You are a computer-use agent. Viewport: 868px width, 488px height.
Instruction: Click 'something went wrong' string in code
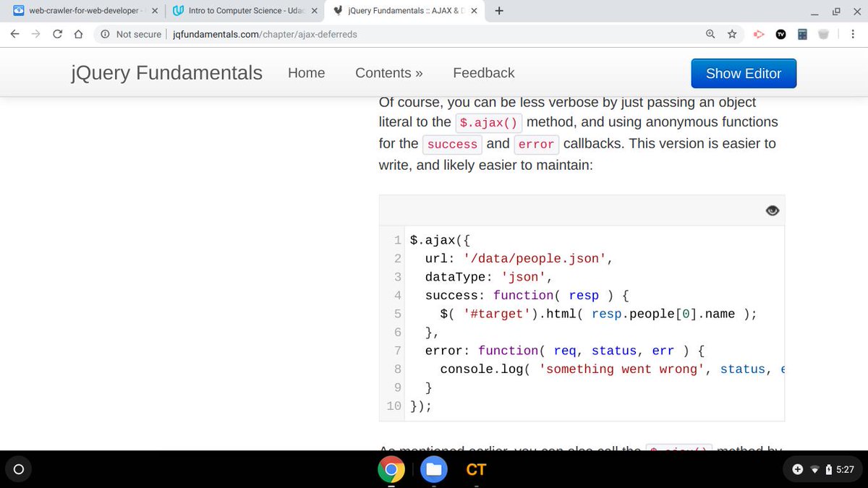coord(621,369)
